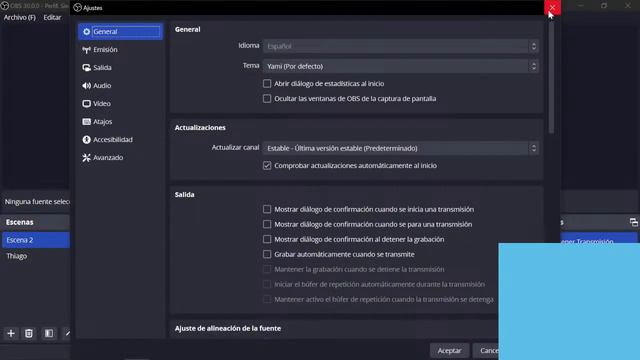Open the Video settings section

[x=120, y=103]
